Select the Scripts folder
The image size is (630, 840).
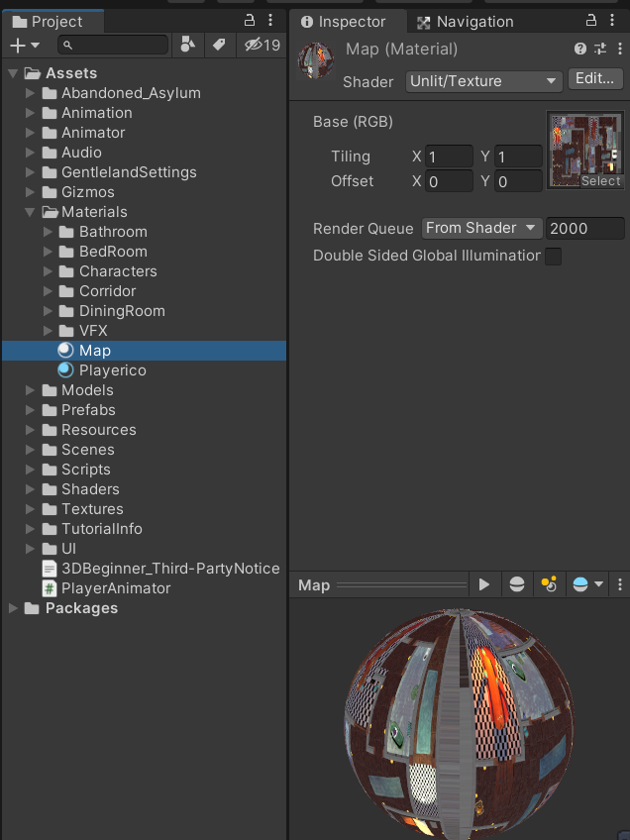(x=86, y=470)
